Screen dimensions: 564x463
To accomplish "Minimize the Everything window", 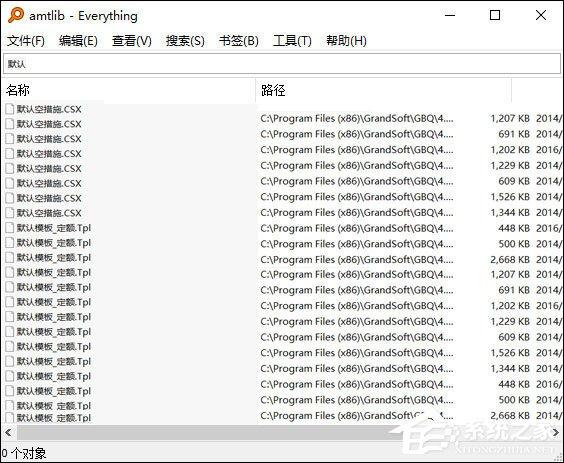I will tap(450, 15).
